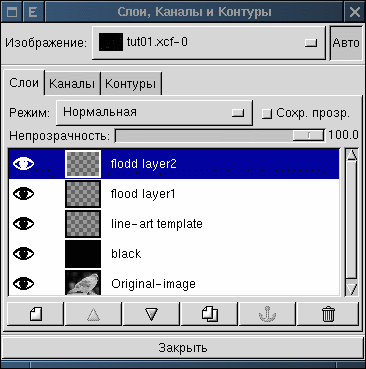Switch to the Каналы tab
The width and height of the screenshot is (366, 369).
tap(72, 84)
